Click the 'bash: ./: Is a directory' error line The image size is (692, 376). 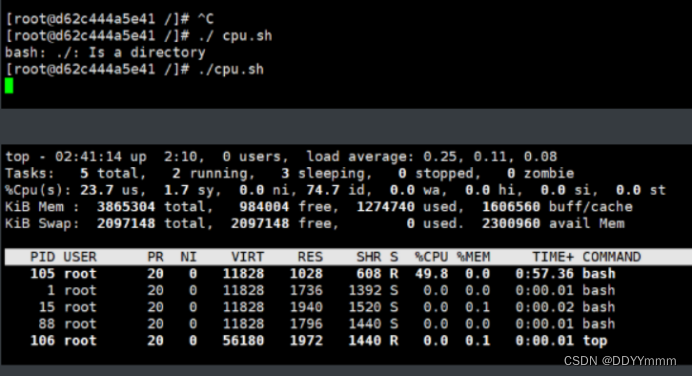pos(105,53)
